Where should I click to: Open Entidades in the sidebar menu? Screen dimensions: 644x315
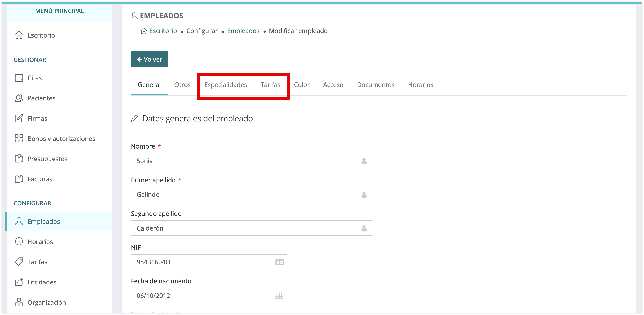coord(42,282)
